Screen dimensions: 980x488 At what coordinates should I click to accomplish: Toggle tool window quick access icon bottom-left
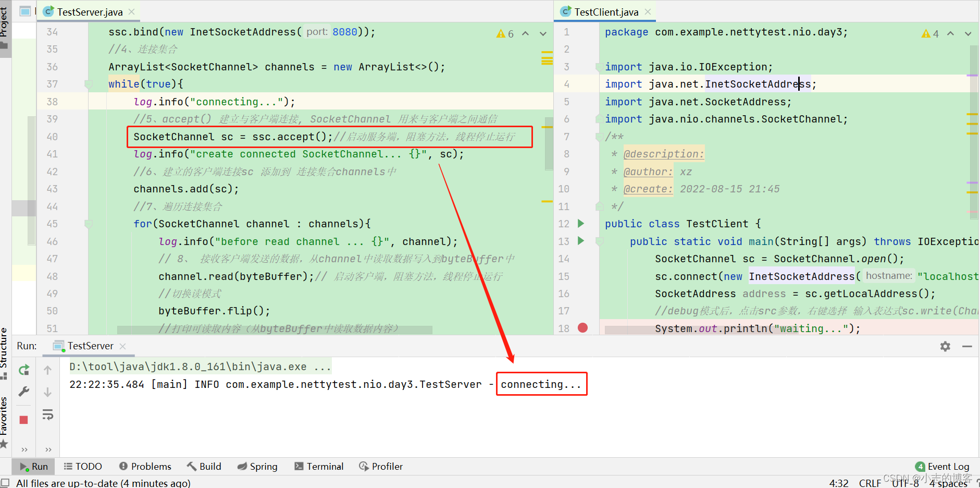coord(5,483)
